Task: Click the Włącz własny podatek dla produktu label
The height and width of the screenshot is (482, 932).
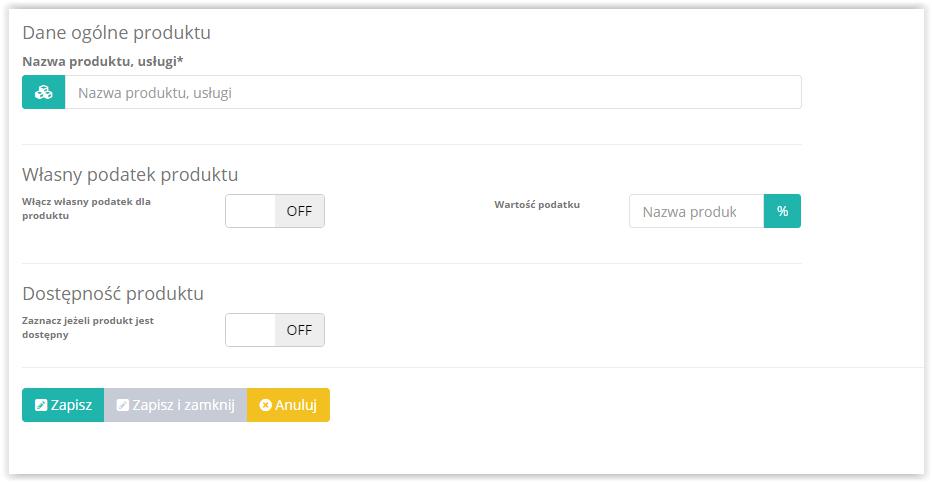Action: click(86, 209)
